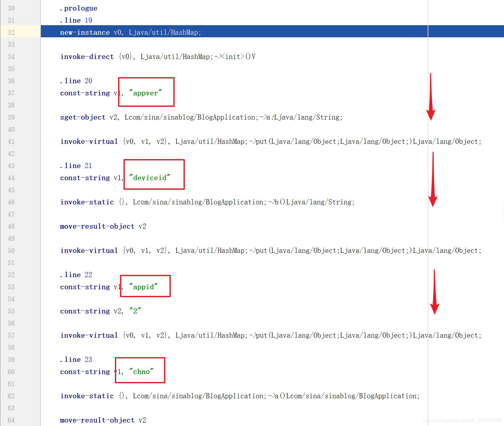Click line number 34 in the gutter

click(x=11, y=57)
